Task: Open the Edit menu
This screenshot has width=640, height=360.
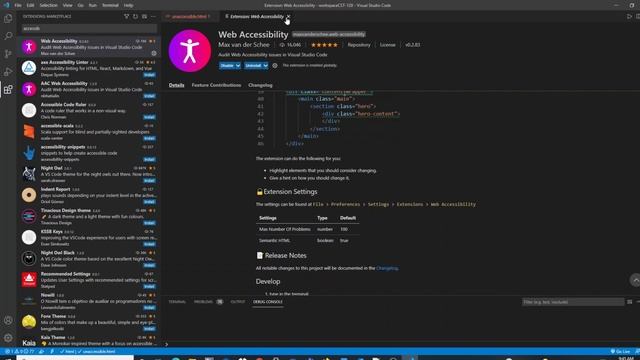Action: click(31, 5)
